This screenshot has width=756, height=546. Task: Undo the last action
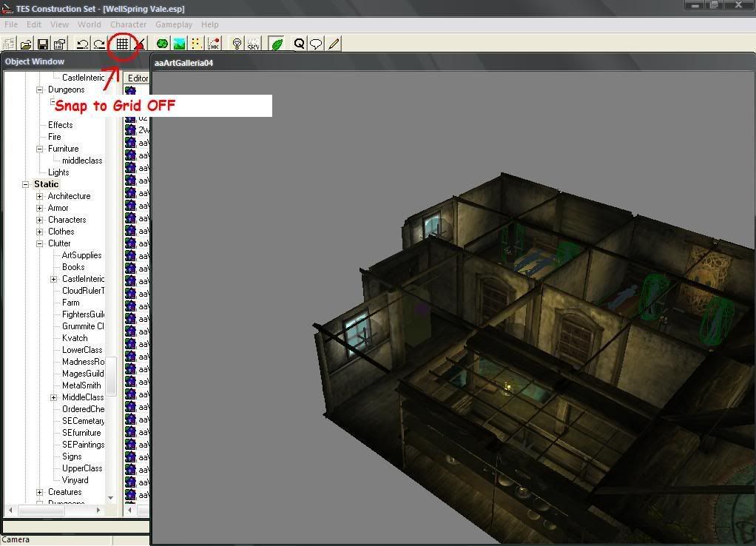pyautogui.click(x=81, y=43)
